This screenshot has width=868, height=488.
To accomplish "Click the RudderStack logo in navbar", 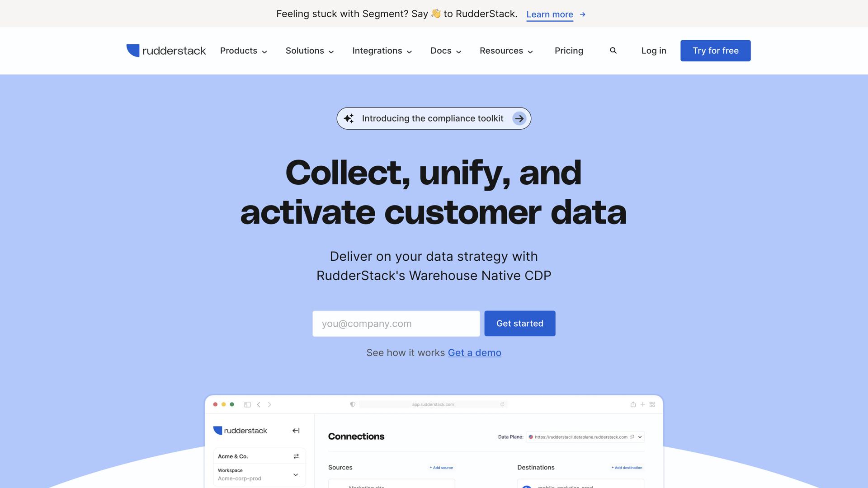I will [166, 51].
